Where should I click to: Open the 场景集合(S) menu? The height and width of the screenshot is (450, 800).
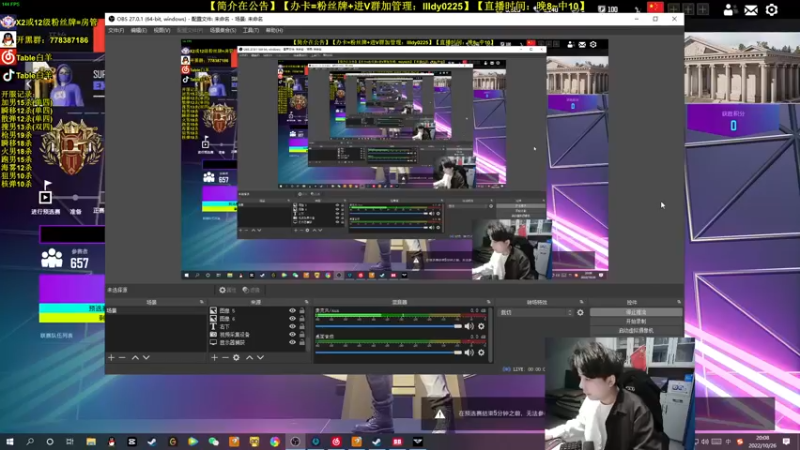(222, 31)
